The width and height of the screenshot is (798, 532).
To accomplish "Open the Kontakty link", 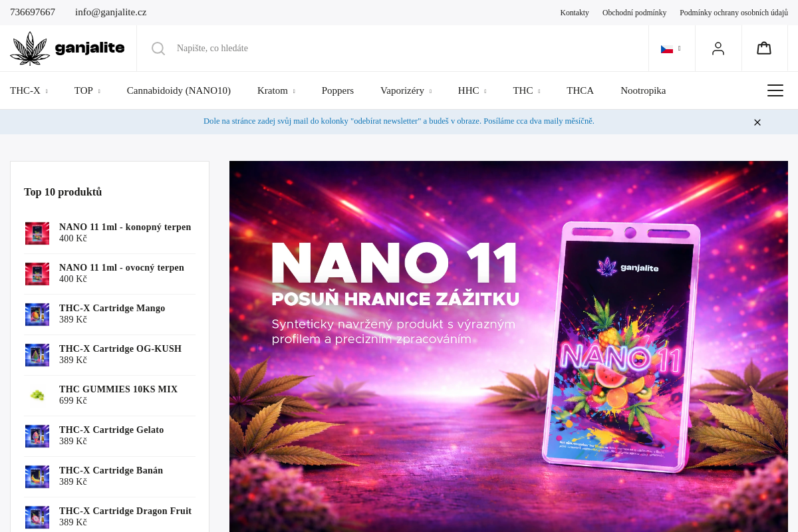I will click(x=575, y=13).
